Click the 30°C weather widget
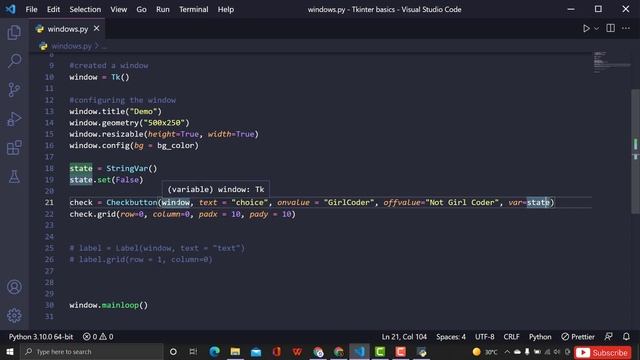Screen dimensions: 640x360 click(x=485, y=352)
